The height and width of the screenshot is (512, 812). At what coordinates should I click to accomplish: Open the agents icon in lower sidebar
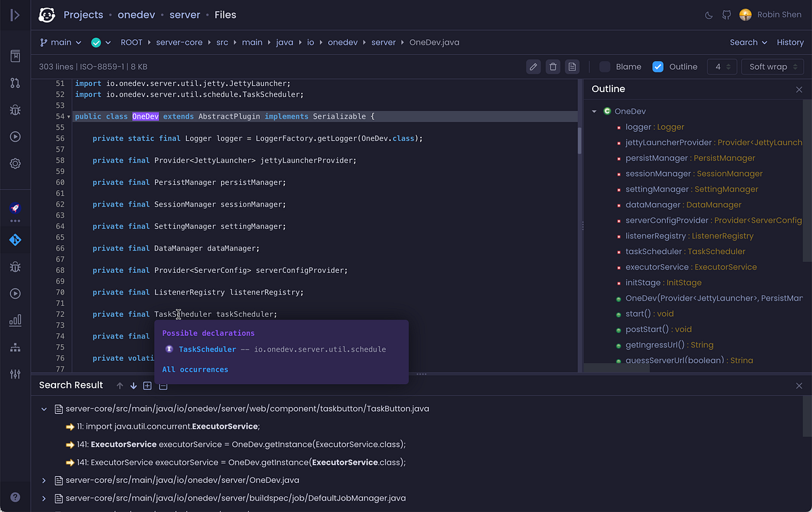[15, 347]
